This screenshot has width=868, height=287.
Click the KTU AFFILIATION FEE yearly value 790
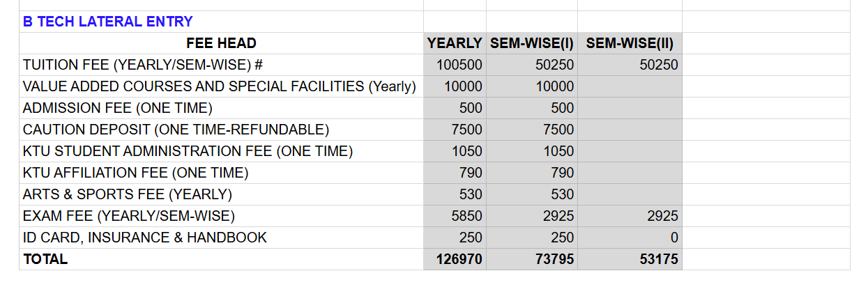[x=455, y=173]
